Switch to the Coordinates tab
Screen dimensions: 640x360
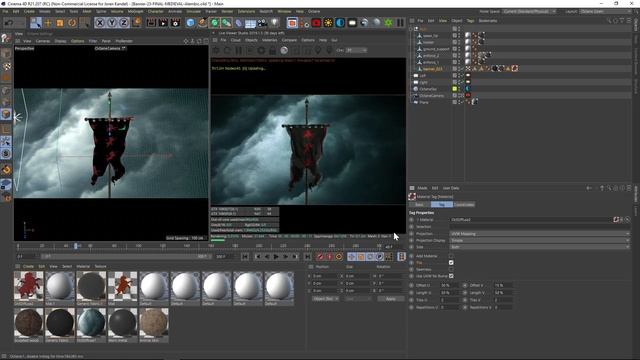tap(464, 204)
